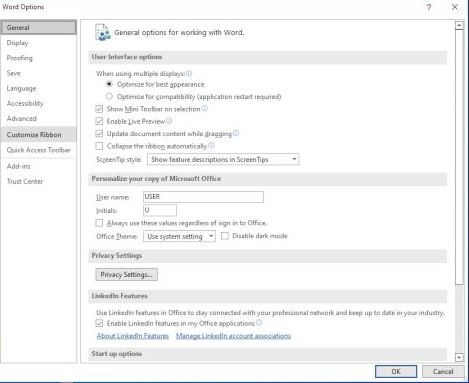Click the Start up options heading

[117, 354]
